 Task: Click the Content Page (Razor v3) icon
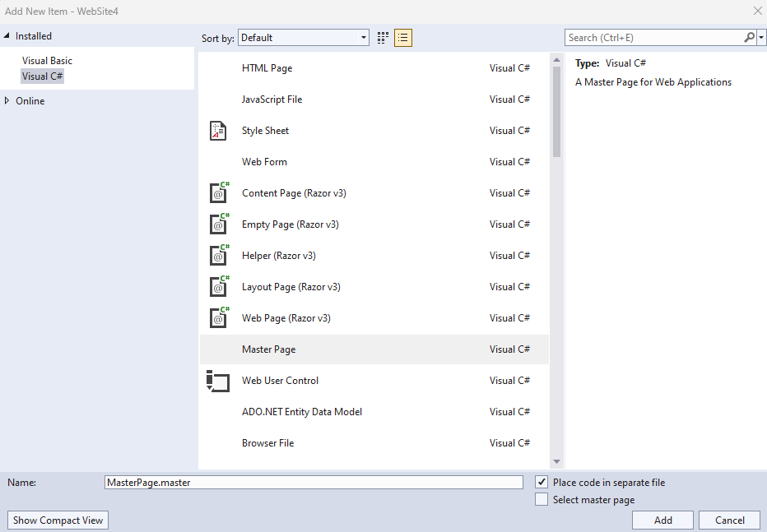click(218, 192)
